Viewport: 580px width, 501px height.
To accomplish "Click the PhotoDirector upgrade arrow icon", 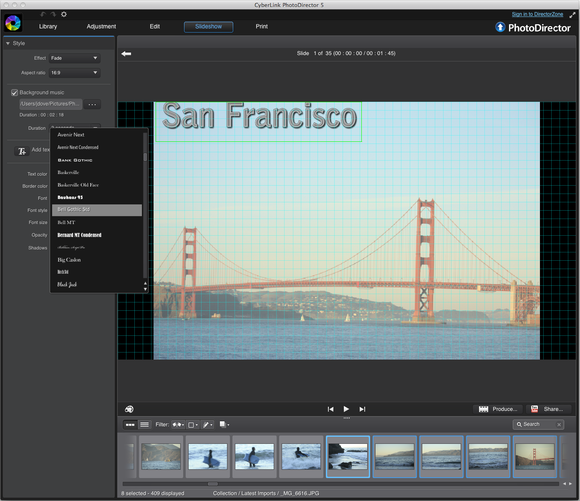I will tap(500, 27).
